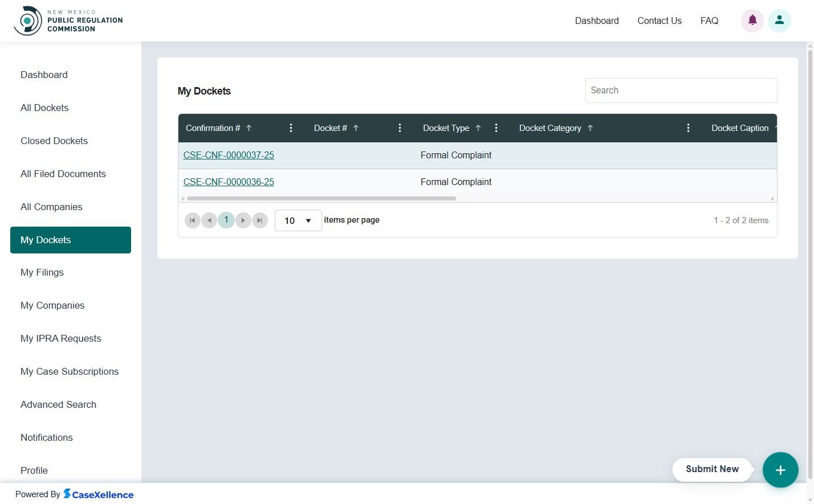
Task: Click Dashboard in the top navigation
Action: [x=597, y=21]
